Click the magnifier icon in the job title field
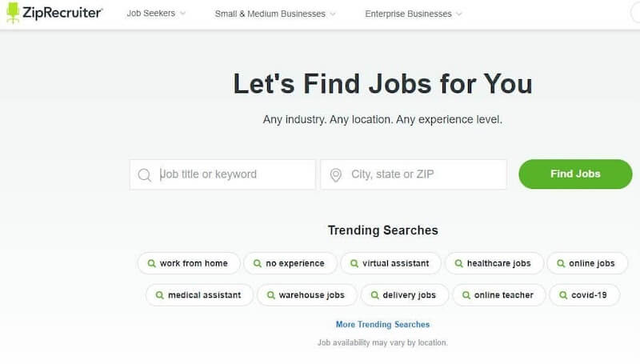The image size is (640, 364). pyautogui.click(x=145, y=175)
